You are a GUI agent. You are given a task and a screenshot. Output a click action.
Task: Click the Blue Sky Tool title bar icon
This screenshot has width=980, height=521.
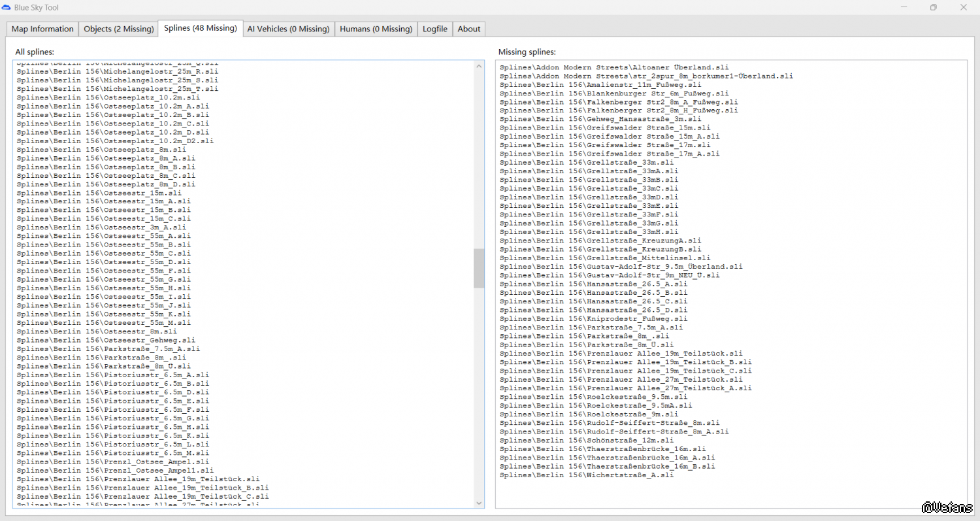6,7
